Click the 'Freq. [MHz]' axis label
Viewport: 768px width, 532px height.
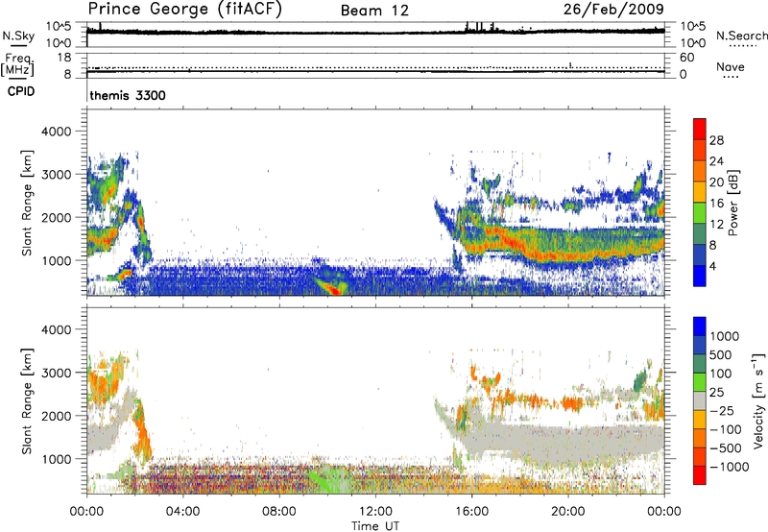[18, 64]
